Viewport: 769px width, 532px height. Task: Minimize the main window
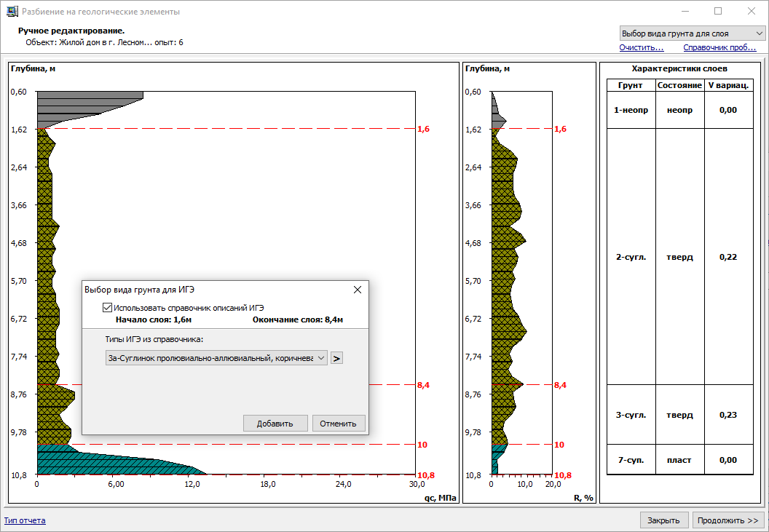coord(685,12)
